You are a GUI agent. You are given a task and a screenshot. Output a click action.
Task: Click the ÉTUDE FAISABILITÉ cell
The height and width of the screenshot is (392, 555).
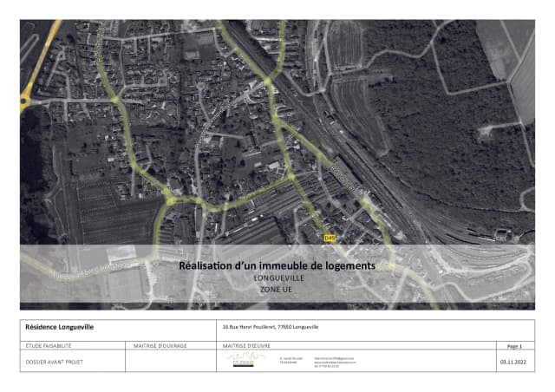[x=50, y=345]
